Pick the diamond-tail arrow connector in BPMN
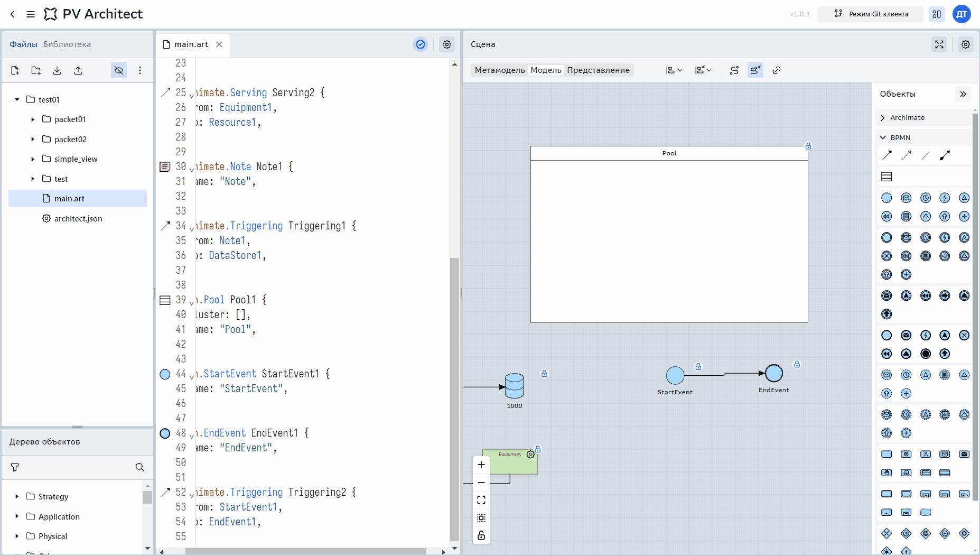980x556 pixels. pos(945,155)
